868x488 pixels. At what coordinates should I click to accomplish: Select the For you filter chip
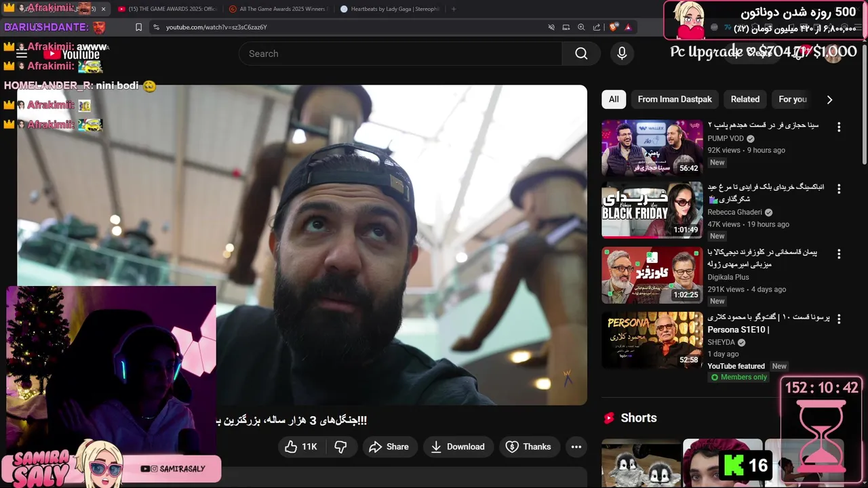[x=793, y=99]
